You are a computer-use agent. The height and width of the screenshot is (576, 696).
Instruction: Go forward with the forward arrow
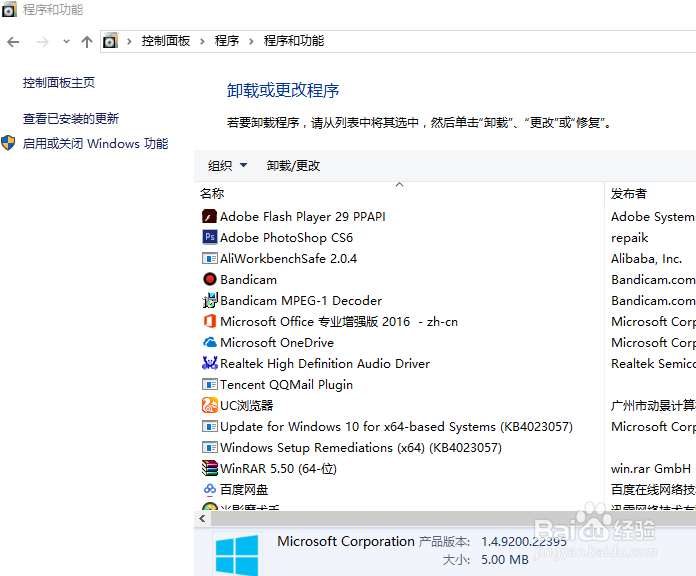pyautogui.click(x=43, y=42)
